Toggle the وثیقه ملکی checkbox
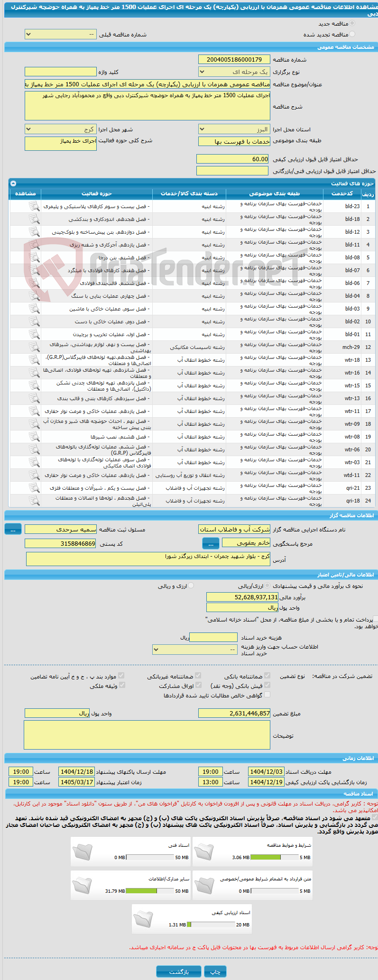 pyautogui.click(x=121, y=685)
